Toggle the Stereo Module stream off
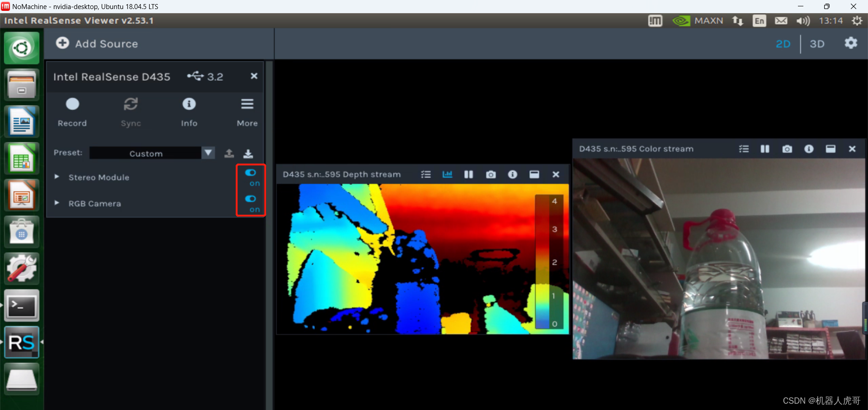The image size is (868, 410). coord(250,172)
